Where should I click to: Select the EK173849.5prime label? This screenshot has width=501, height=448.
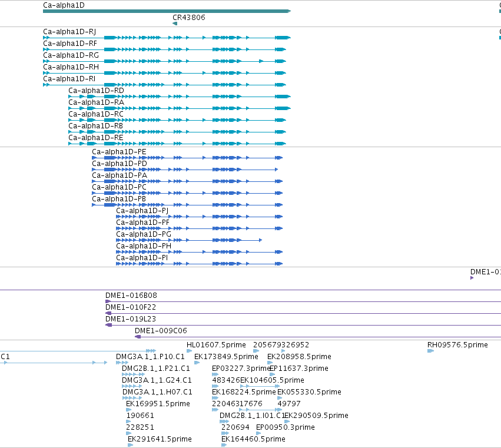(x=226, y=357)
